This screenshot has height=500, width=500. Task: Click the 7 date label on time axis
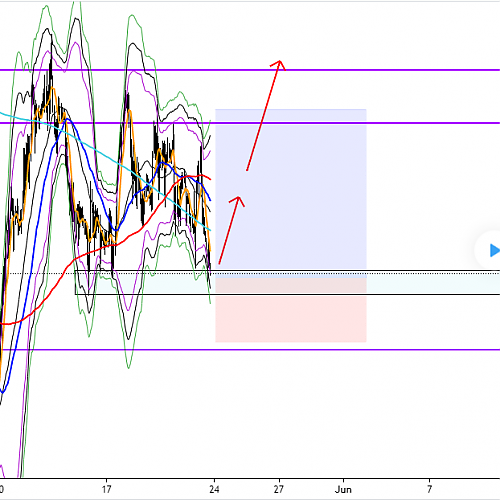[429, 489]
